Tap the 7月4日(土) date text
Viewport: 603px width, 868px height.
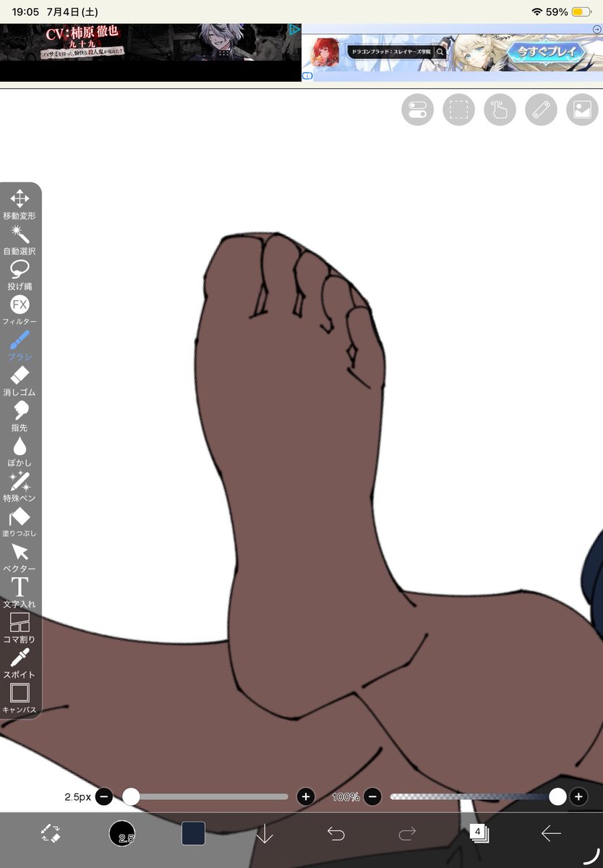[72, 12]
